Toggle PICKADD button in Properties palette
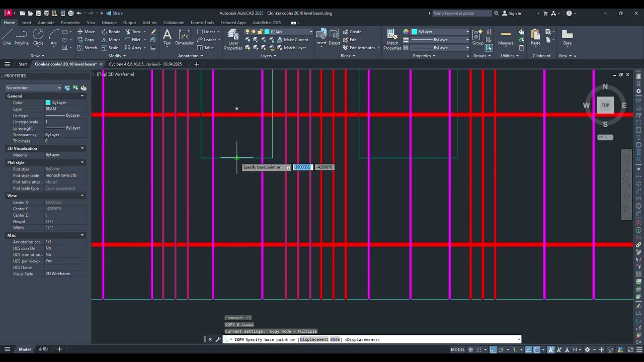Image resolution: width=644 pixels, height=362 pixels. (68, 88)
